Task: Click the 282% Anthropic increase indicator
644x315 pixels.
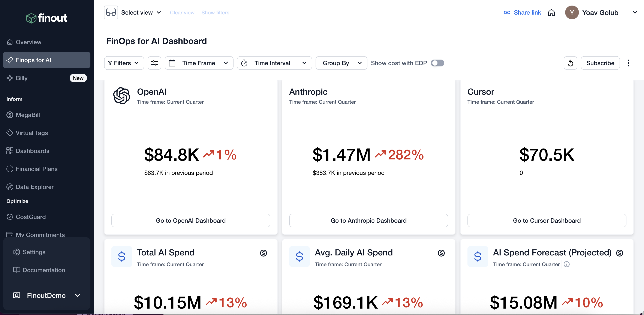Action: click(399, 154)
